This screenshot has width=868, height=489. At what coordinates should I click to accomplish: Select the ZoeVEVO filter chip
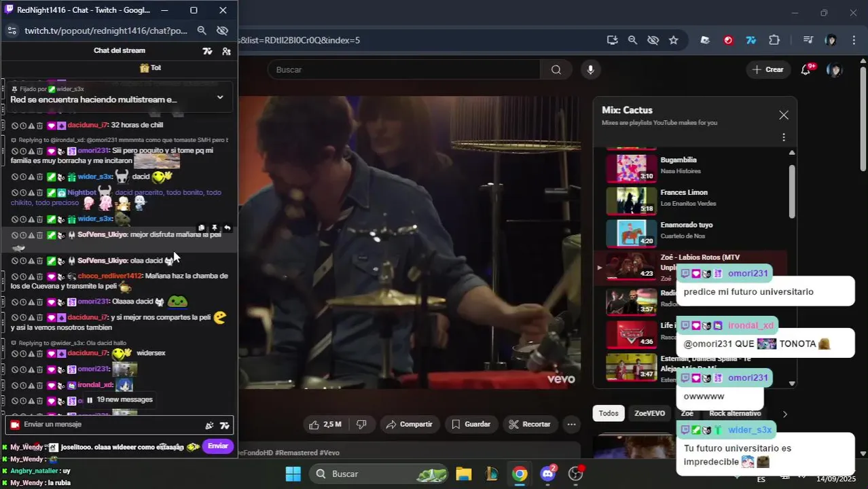[650, 414]
